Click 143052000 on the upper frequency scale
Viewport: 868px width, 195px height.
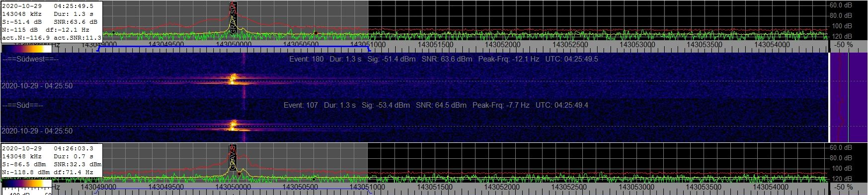(x=502, y=45)
